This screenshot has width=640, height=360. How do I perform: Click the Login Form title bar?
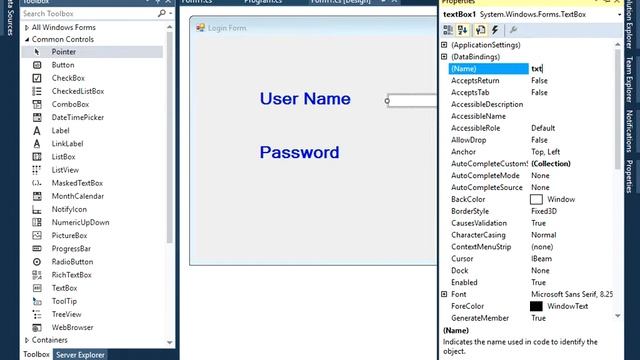(x=313, y=28)
